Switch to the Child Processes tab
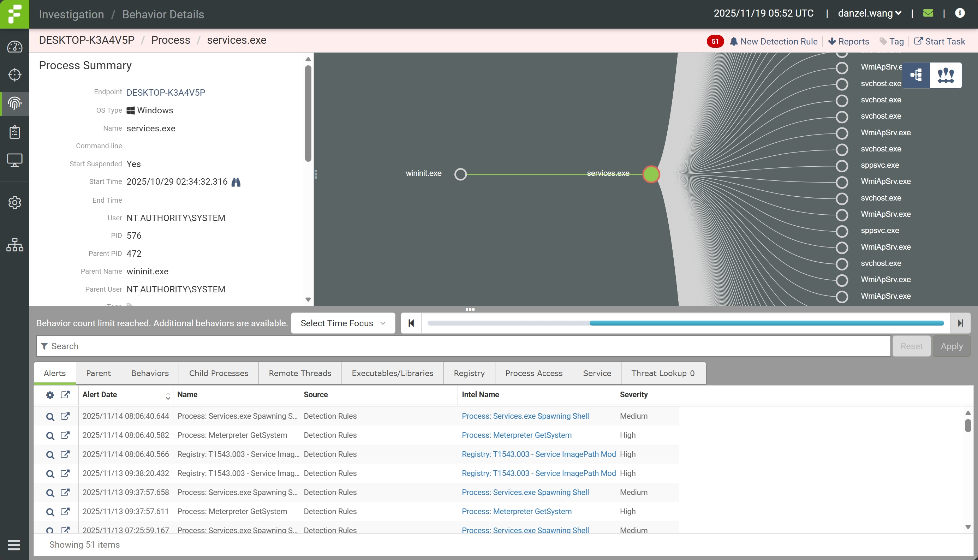This screenshot has height=560, width=978. click(219, 373)
